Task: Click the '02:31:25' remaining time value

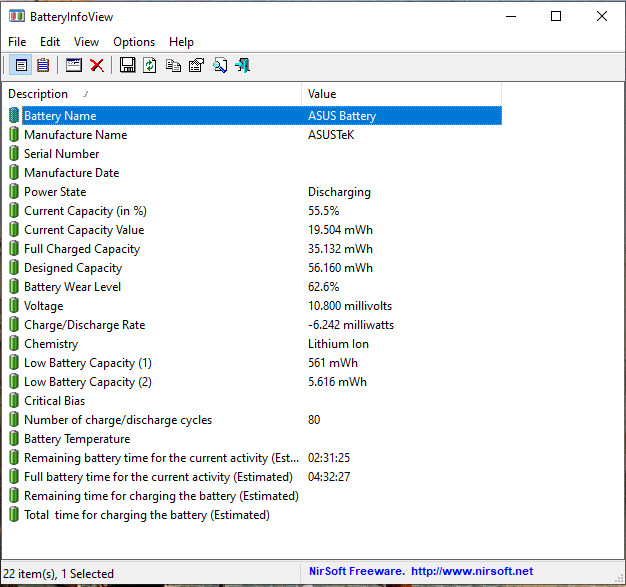Action: tap(329, 458)
